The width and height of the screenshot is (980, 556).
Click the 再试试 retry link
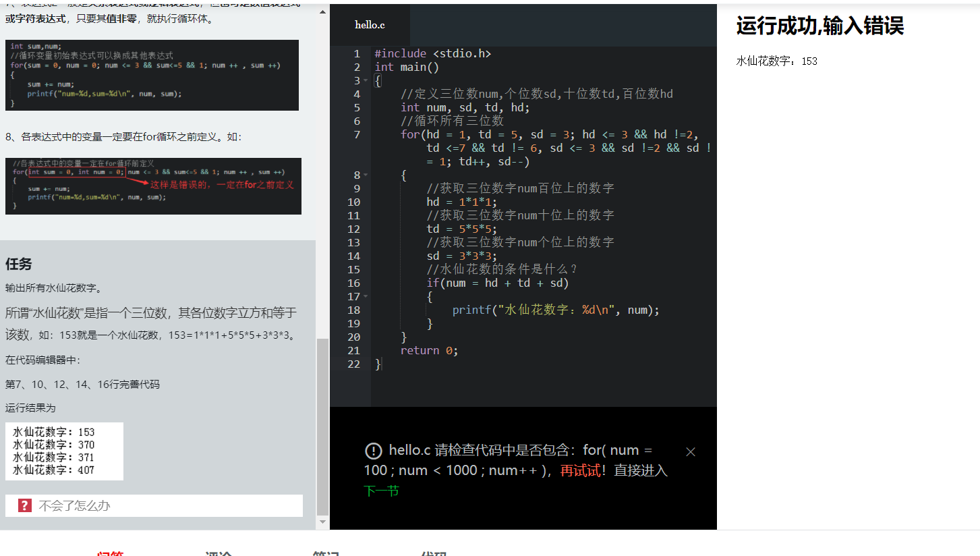(x=580, y=471)
